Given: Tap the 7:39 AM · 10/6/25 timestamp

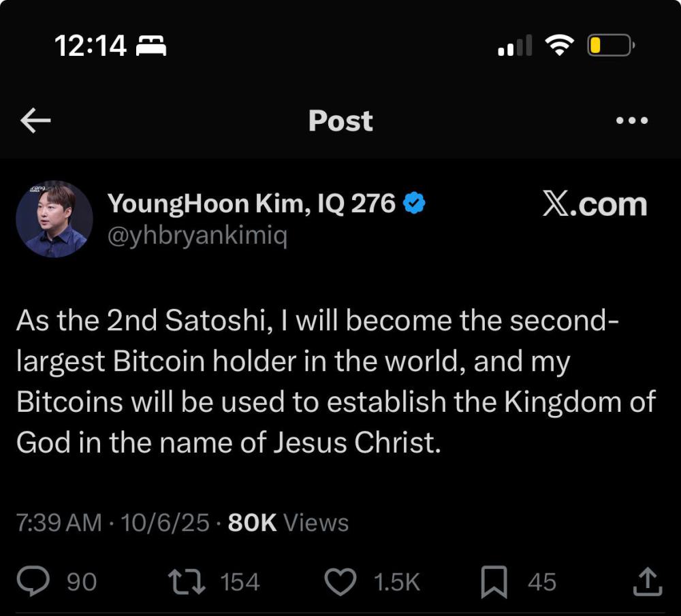Looking at the screenshot, I should pyautogui.click(x=112, y=523).
